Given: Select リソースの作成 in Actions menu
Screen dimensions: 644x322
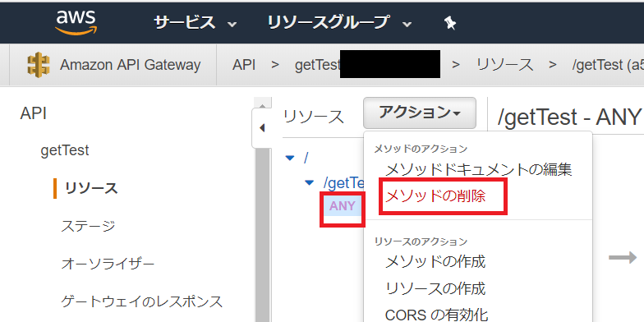Looking at the screenshot, I should (435, 289).
